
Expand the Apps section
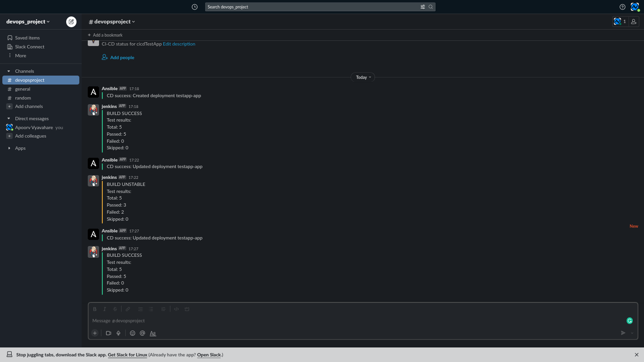click(9, 148)
